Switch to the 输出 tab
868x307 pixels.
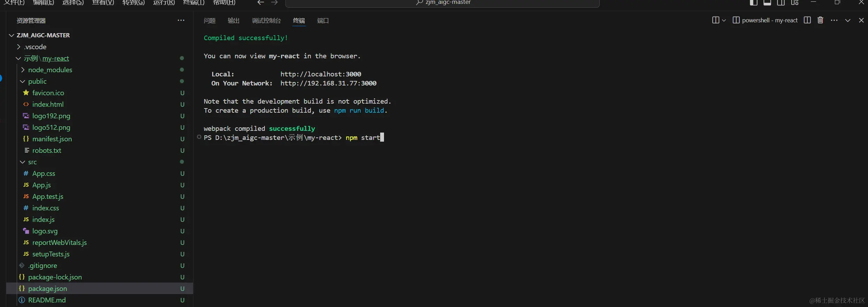coord(233,21)
